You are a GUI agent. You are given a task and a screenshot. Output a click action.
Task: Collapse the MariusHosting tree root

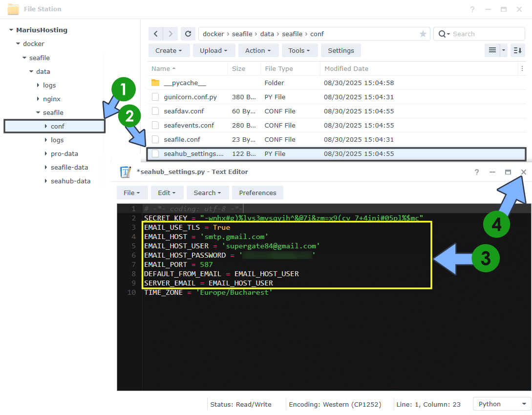pyautogui.click(x=11, y=30)
